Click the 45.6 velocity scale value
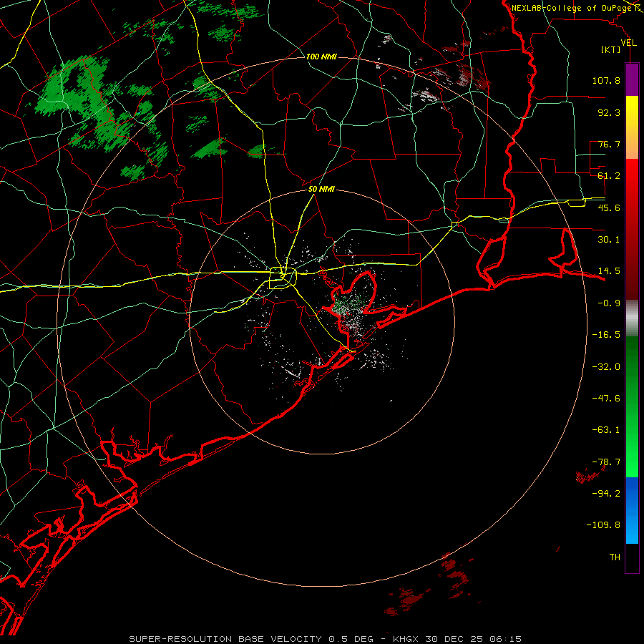Viewport: 644px width, 644px height. [x=609, y=208]
